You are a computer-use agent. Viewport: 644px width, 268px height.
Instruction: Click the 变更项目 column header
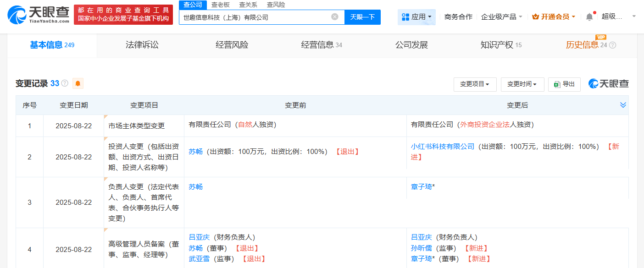click(x=144, y=105)
